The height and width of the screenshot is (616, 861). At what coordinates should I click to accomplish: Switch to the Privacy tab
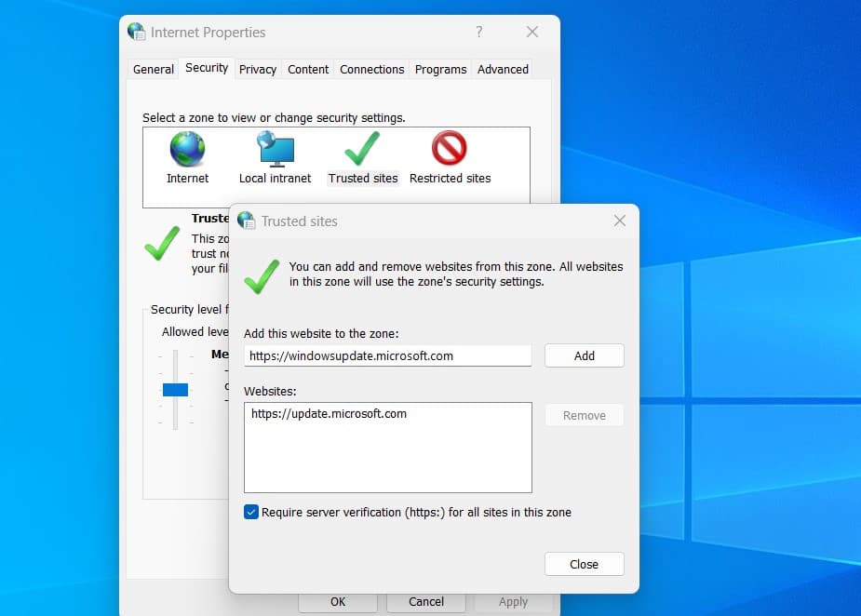258,69
